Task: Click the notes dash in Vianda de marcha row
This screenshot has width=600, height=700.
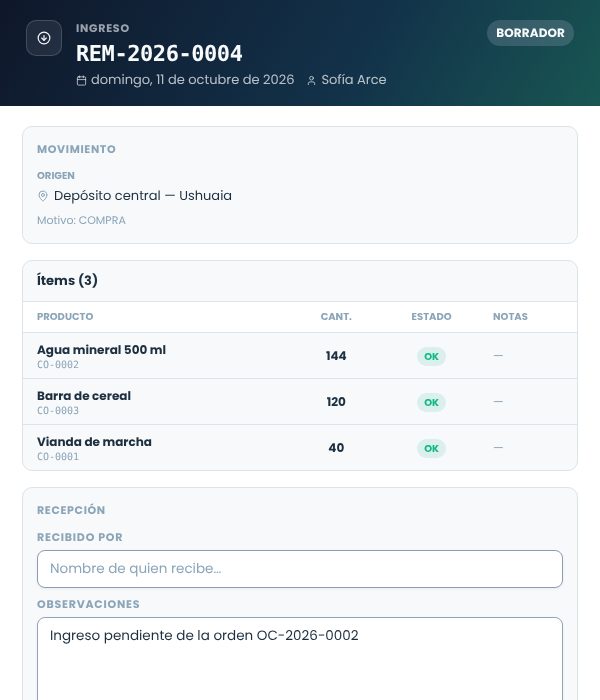Action: (x=498, y=447)
